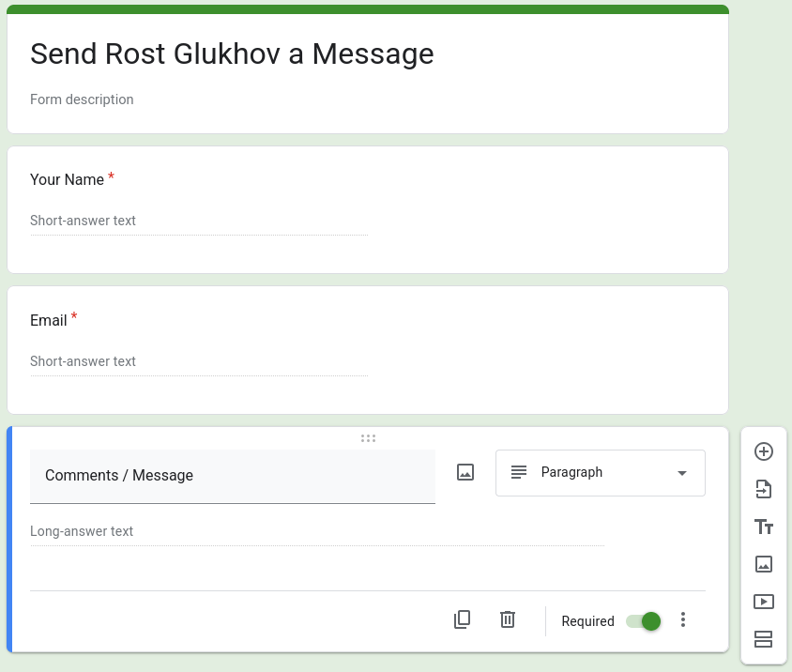The height and width of the screenshot is (672, 792).
Task: Click the Long-answer text placeholder
Action: pyautogui.click(x=82, y=531)
